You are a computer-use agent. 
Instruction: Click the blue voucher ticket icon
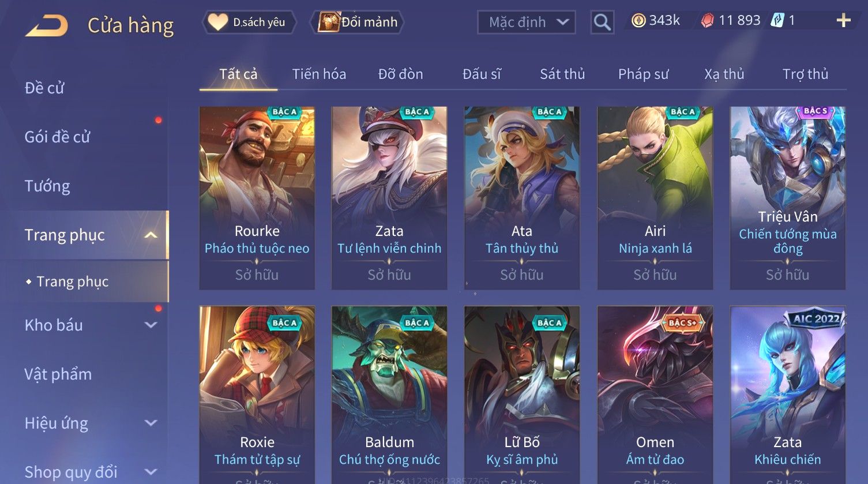tap(777, 21)
